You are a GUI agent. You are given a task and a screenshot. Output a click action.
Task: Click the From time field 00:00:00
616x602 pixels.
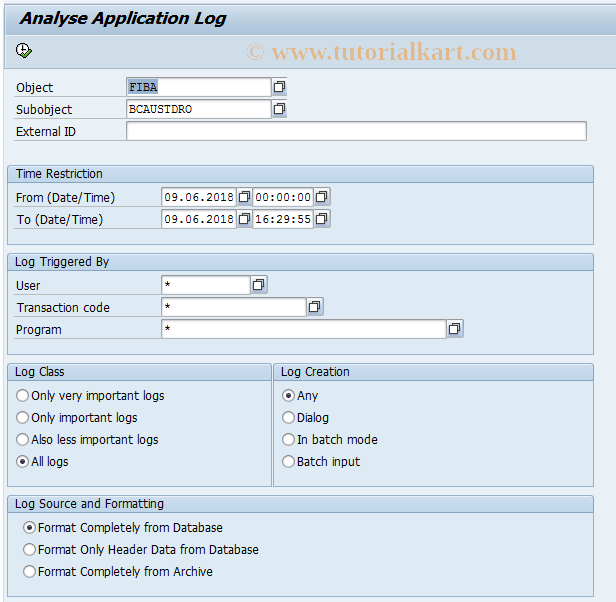pos(283,197)
